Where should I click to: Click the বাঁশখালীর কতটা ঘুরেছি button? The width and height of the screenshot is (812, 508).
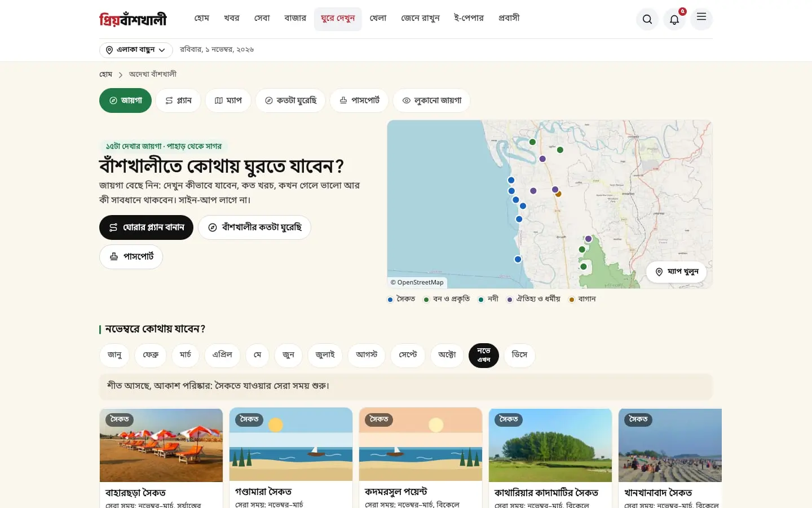[x=254, y=227]
